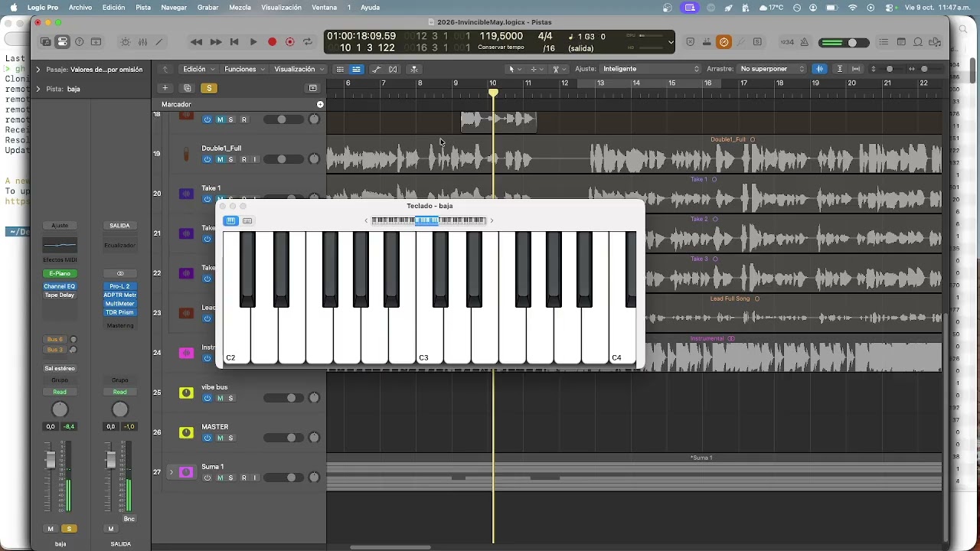Open the Tape Delay plugin slot
This screenshot has width=980, height=551.
[60, 295]
